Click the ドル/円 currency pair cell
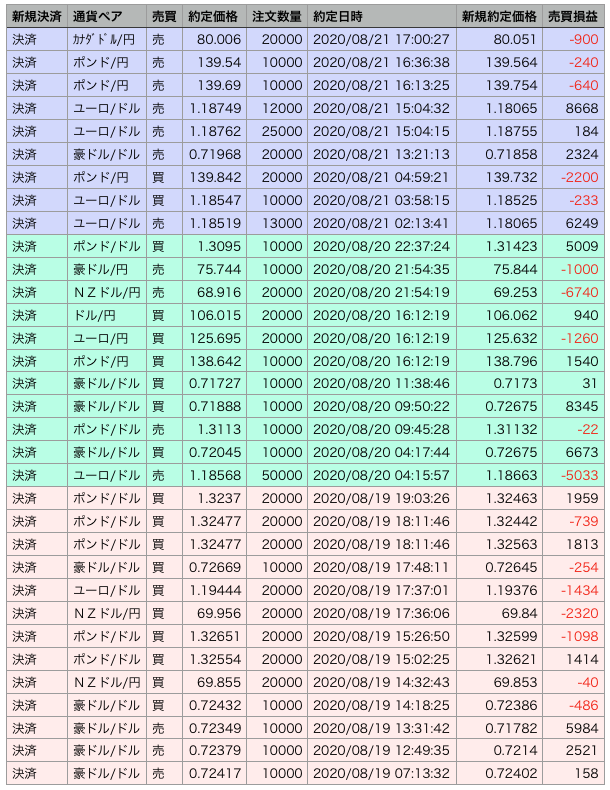 [x=93, y=315]
